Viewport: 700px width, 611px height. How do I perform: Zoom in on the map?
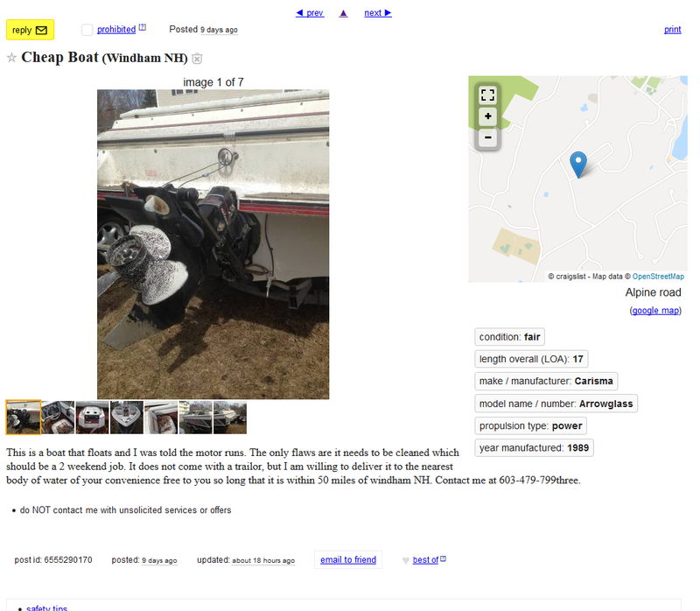(487, 116)
